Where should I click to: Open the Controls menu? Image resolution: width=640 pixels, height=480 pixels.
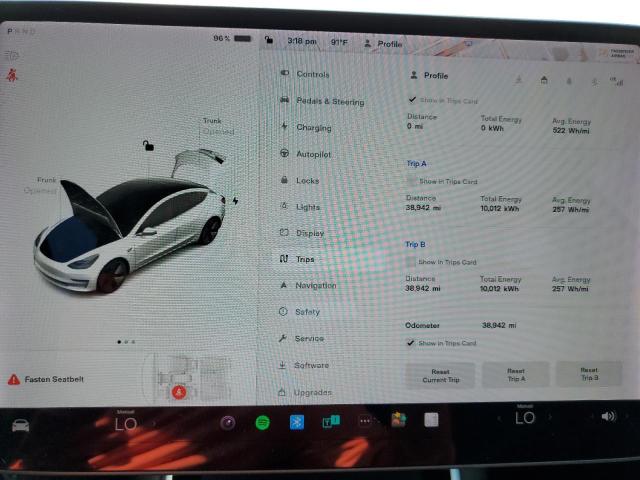(305, 74)
